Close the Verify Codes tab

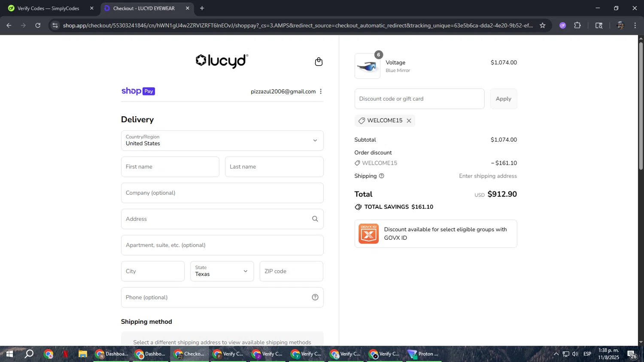click(91, 8)
